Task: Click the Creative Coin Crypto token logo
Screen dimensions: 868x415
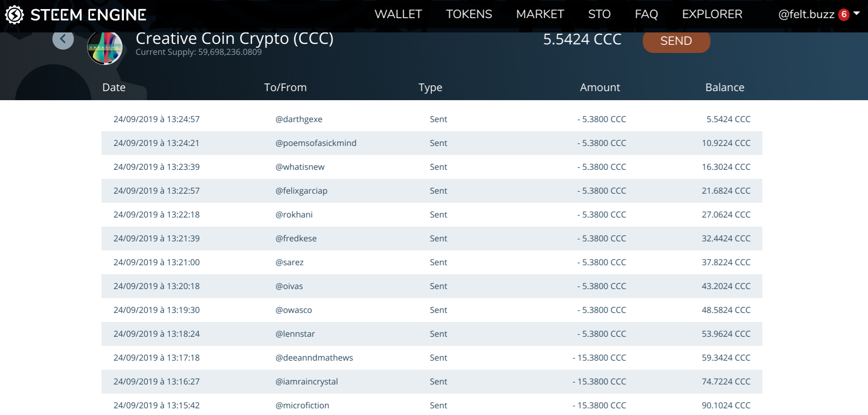Action: tap(105, 48)
